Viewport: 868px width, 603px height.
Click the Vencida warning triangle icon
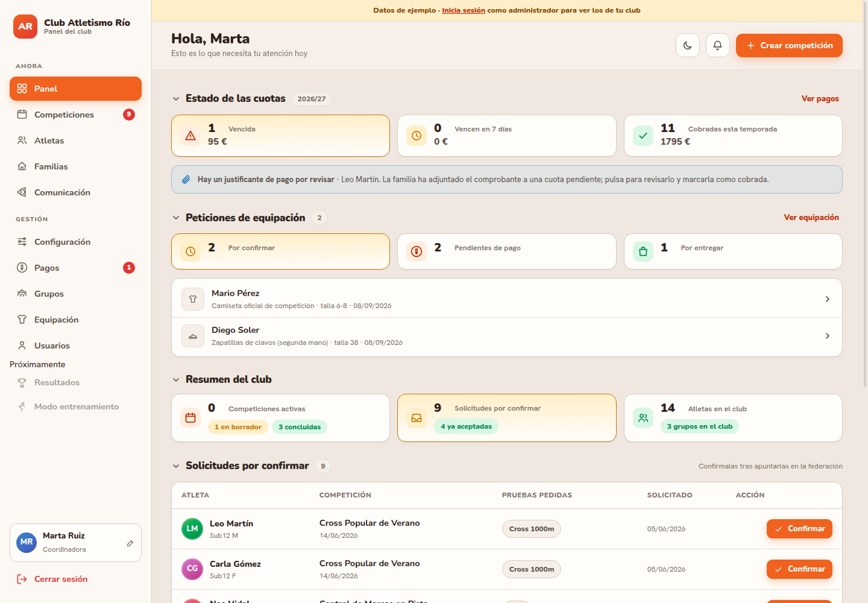[x=190, y=136]
